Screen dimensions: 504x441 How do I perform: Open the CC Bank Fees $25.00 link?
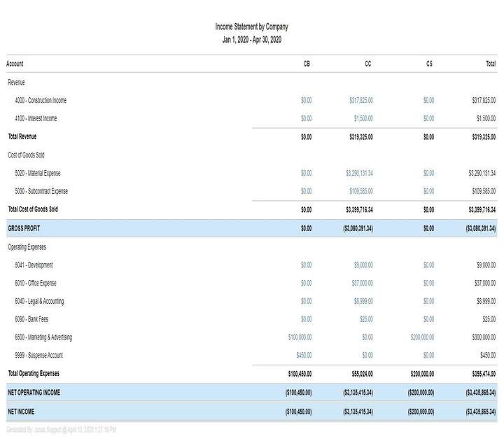pyautogui.click(x=365, y=320)
